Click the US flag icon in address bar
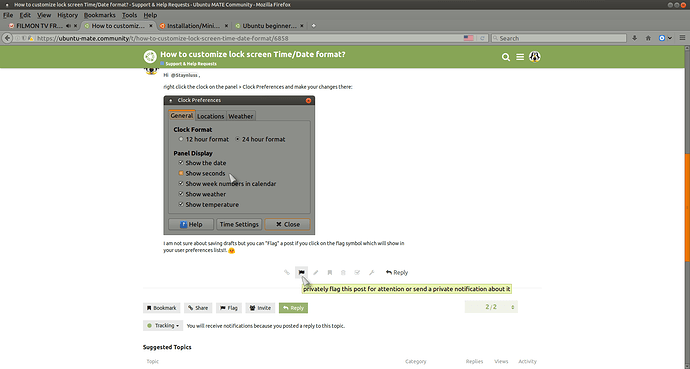The width and height of the screenshot is (690, 369). 469,38
